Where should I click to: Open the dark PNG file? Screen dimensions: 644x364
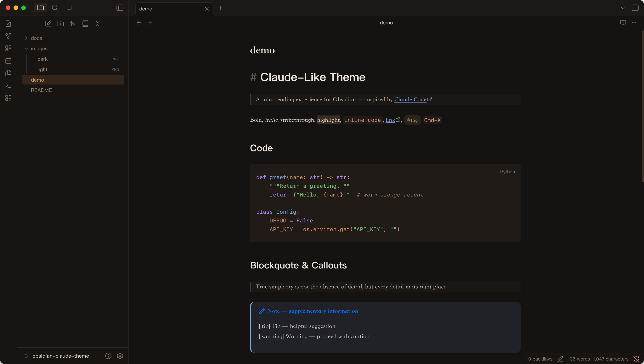click(x=73, y=59)
